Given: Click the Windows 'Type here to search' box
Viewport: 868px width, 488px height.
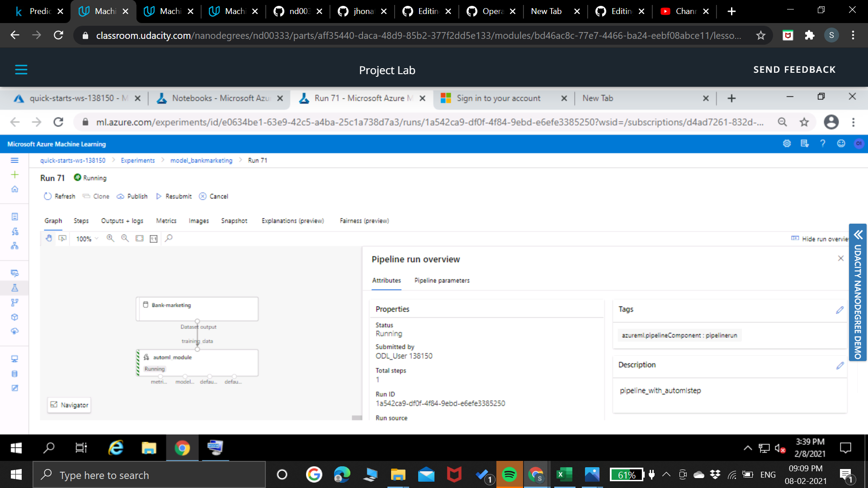Looking at the screenshot, I should pyautogui.click(x=149, y=475).
